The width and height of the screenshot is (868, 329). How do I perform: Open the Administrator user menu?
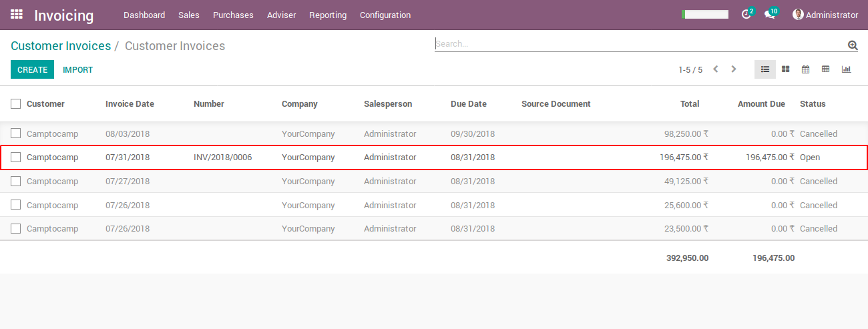825,15
